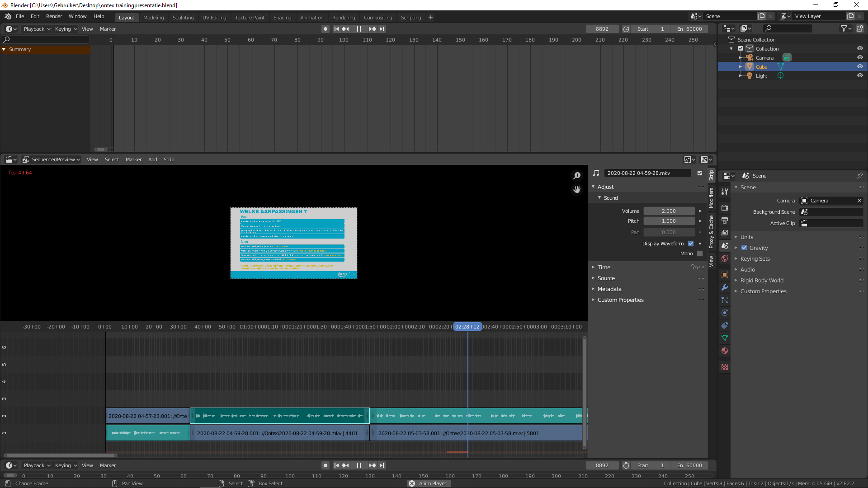The width and height of the screenshot is (868, 488).
Task: Uncheck the Gravity checkbox
Action: pyautogui.click(x=744, y=248)
